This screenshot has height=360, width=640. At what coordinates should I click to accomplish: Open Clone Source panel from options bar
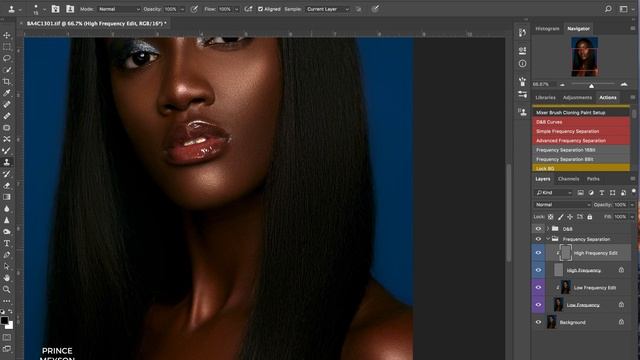tap(70, 9)
